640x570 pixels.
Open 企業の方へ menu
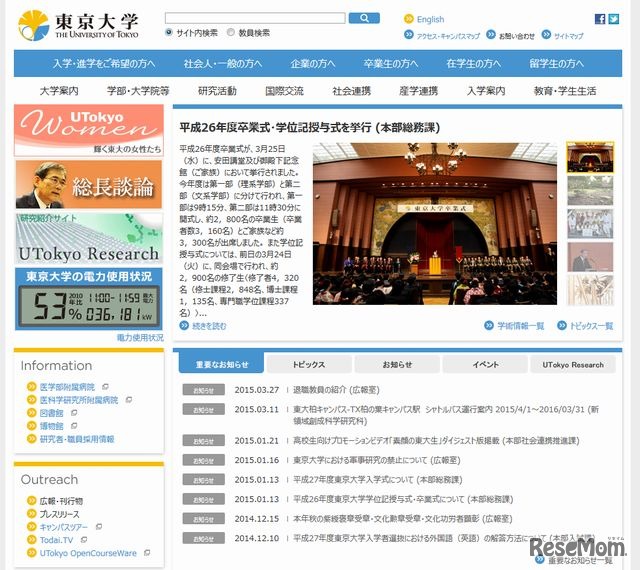313,63
